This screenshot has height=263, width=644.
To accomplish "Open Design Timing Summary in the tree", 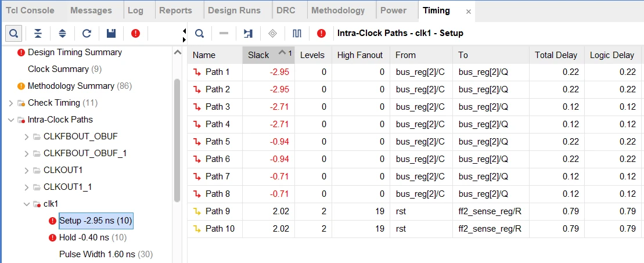I will [74, 52].
